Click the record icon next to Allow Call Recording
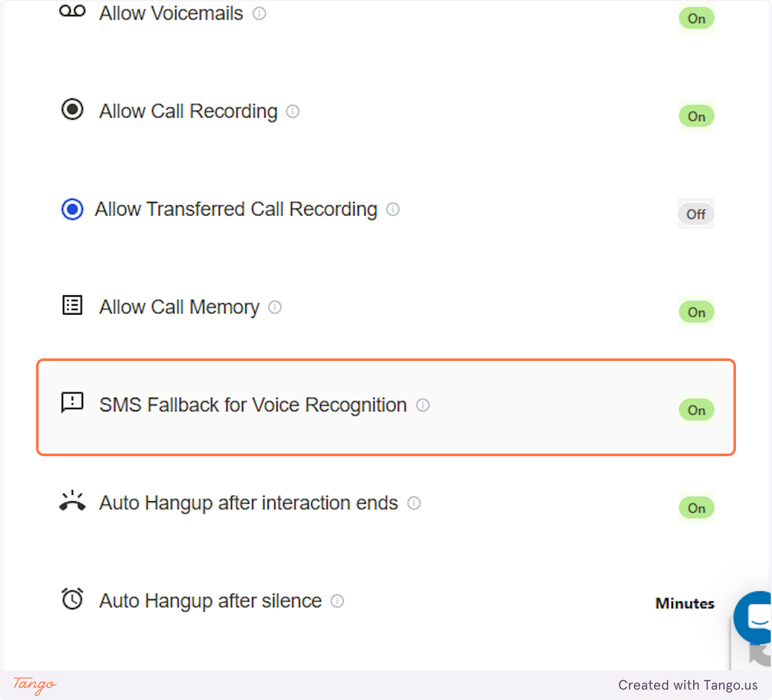 tap(72, 109)
